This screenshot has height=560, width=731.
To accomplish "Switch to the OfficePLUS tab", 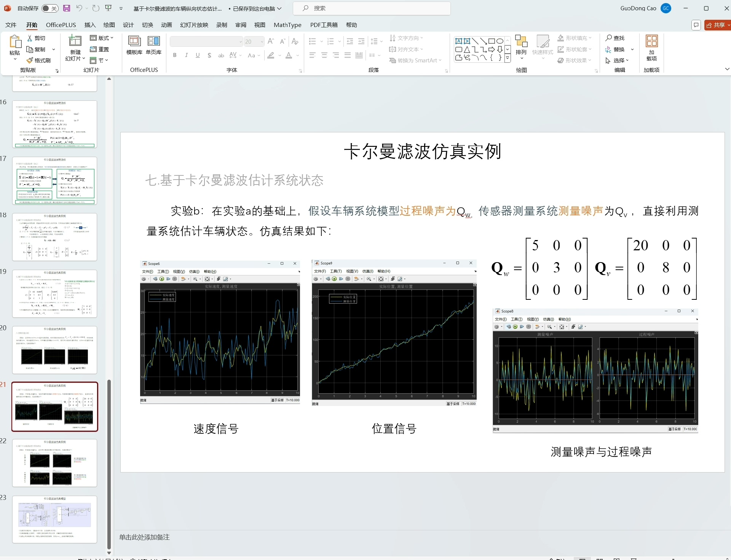I will (x=61, y=25).
